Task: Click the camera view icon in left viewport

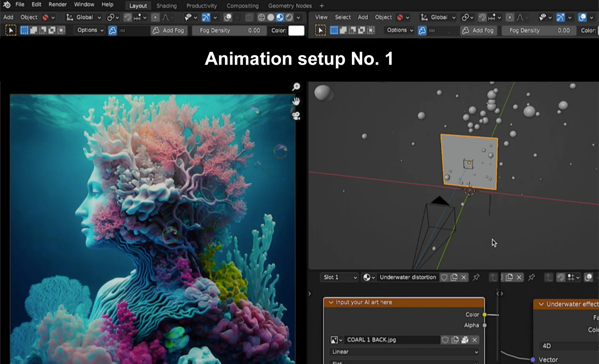Action: (x=296, y=115)
